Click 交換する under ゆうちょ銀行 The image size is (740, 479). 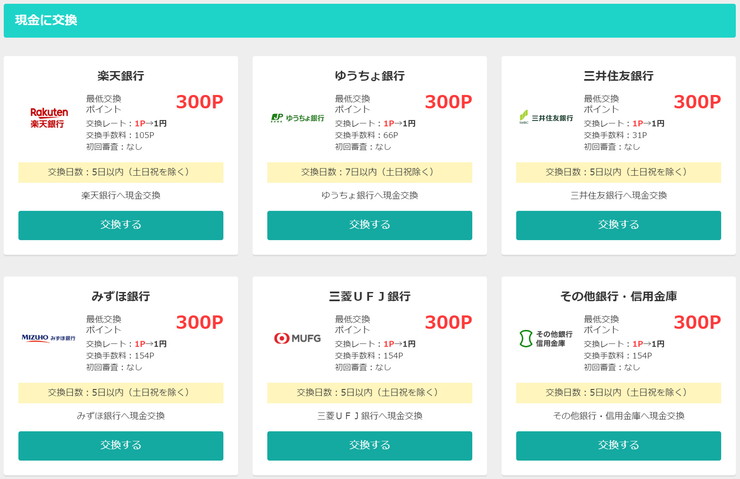[x=370, y=225]
